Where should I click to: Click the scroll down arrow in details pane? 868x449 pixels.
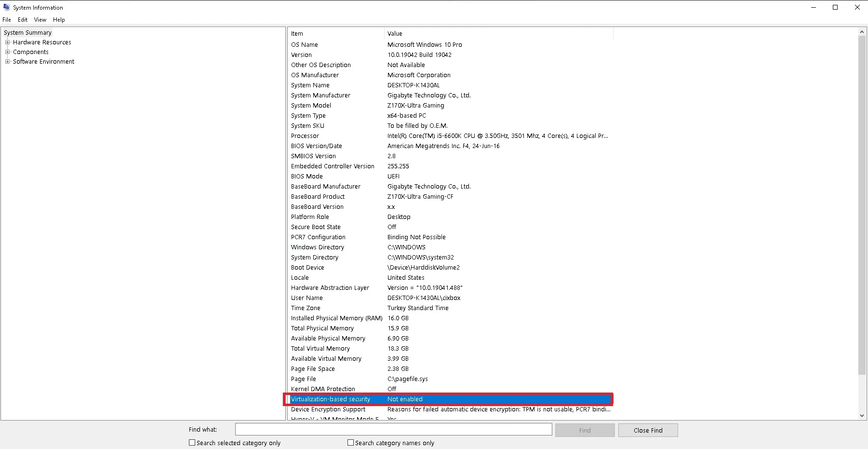[x=862, y=416]
